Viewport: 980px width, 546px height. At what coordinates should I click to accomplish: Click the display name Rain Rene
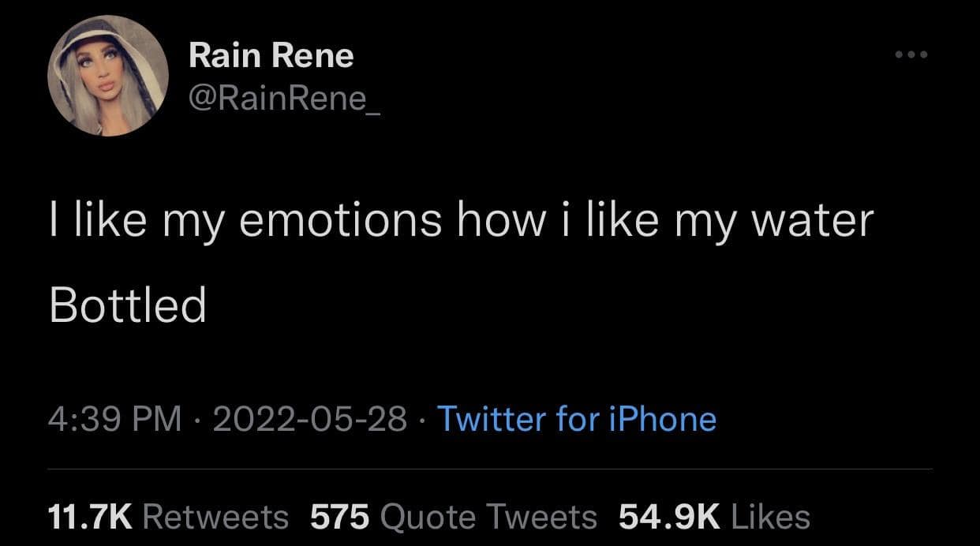point(271,56)
